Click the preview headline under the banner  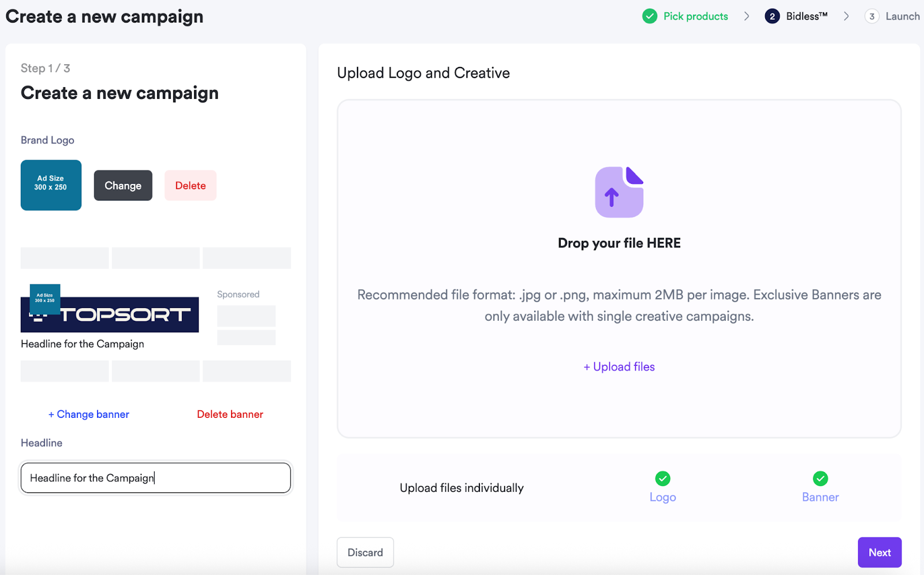[x=83, y=344]
